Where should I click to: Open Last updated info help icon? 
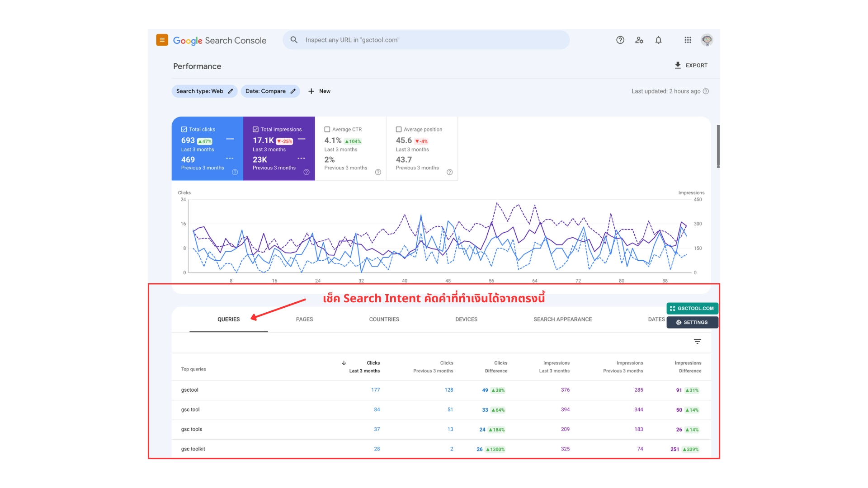pyautogui.click(x=706, y=91)
